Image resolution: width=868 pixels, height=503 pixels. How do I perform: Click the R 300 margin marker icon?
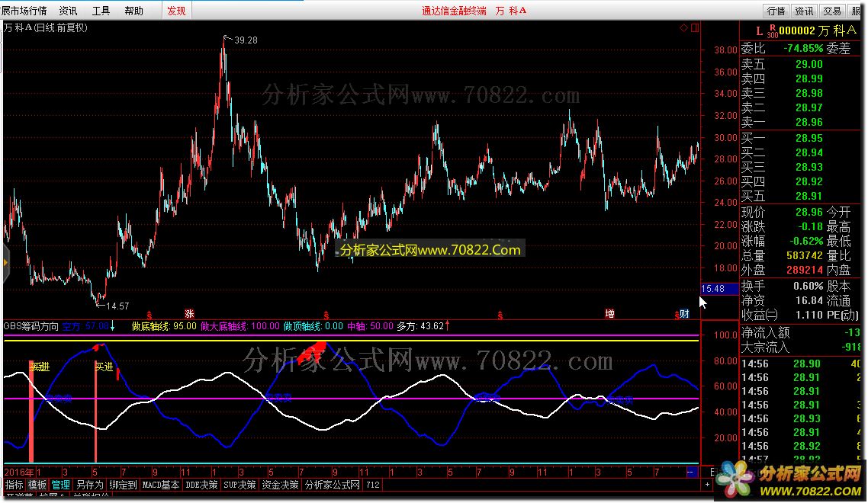tap(772, 31)
